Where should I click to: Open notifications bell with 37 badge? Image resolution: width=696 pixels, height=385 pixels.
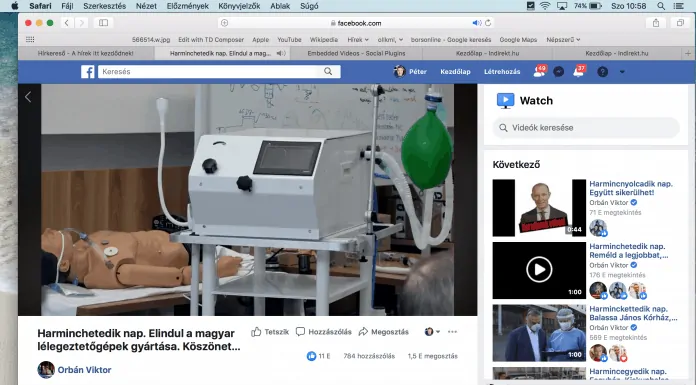579,71
